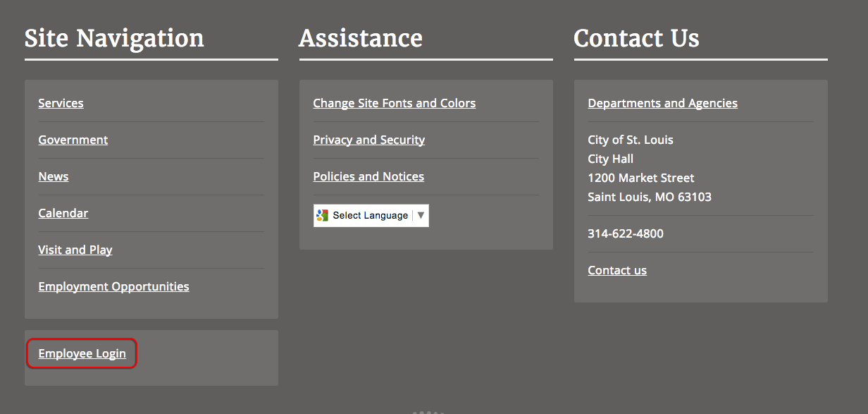View the Calendar link
The width and height of the screenshot is (868, 414).
point(63,213)
